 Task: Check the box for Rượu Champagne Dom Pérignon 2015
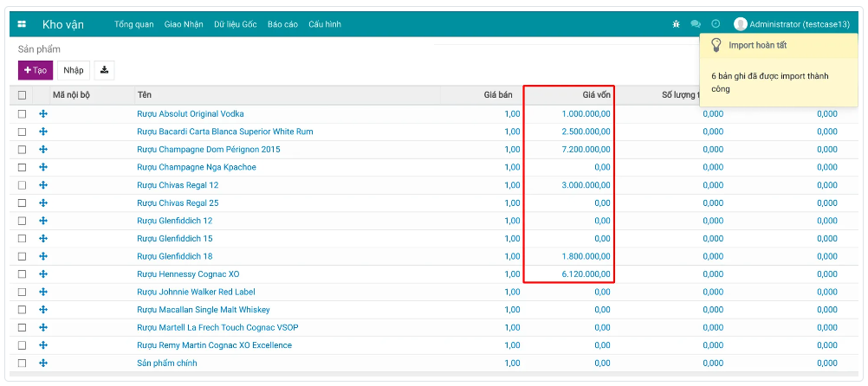pos(23,150)
